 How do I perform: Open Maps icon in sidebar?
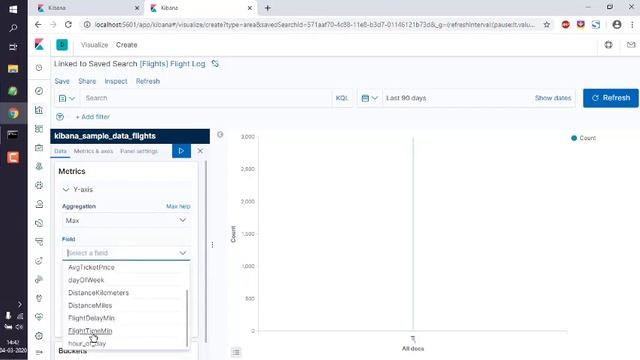(39, 166)
